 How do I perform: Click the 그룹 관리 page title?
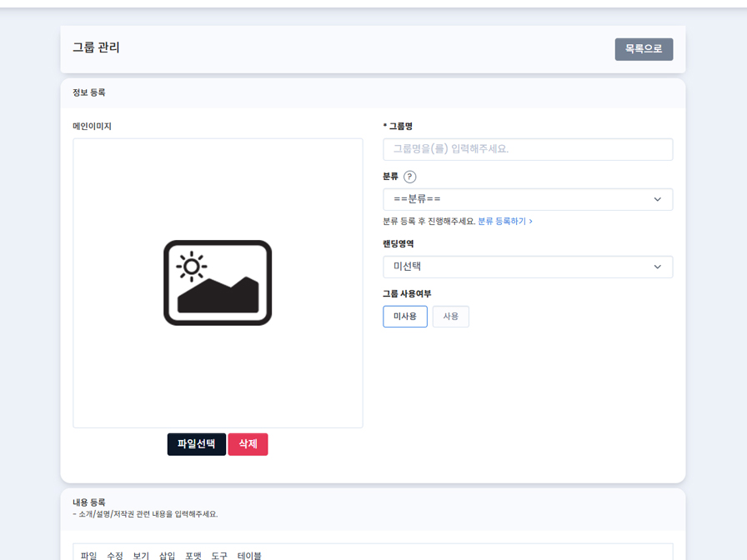(96, 47)
